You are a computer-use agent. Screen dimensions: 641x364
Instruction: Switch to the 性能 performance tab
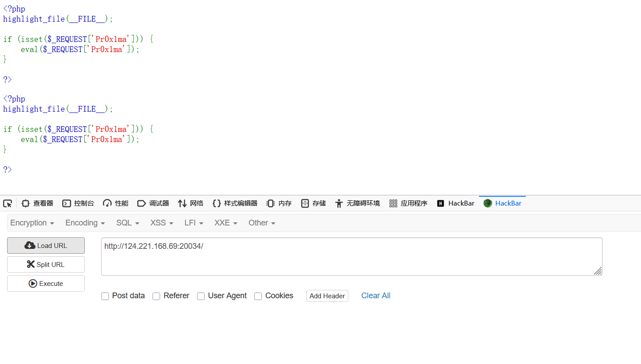click(116, 203)
